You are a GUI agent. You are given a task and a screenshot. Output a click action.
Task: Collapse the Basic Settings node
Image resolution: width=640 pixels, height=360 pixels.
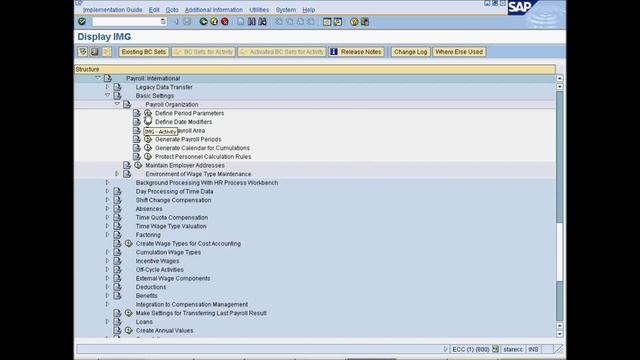107,95
